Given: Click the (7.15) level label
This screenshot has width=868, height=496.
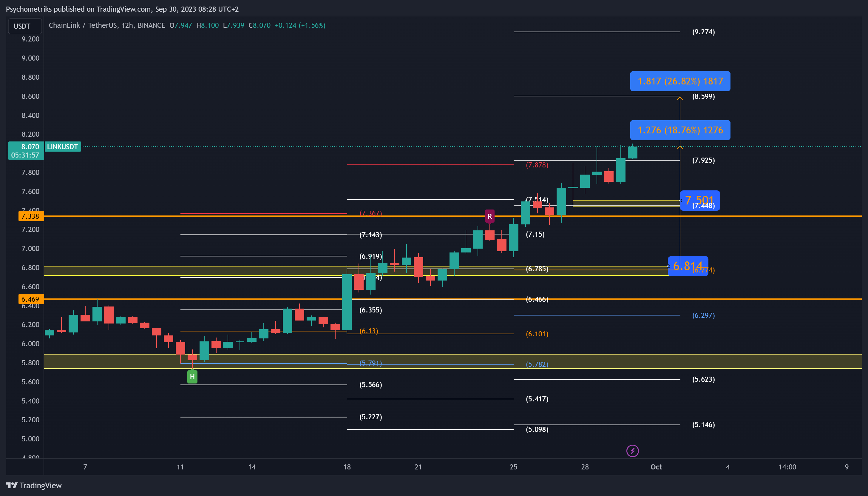Looking at the screenshot, I should 535,234.
